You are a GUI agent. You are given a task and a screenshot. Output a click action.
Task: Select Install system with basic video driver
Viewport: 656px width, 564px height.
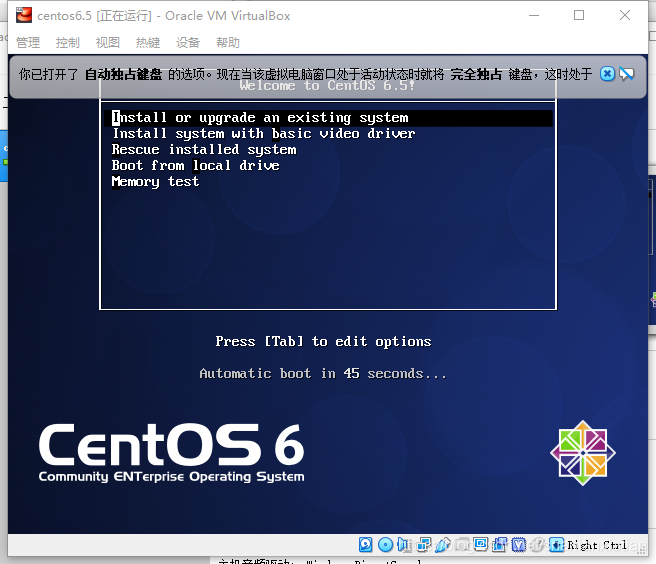[x=264, y=133]
